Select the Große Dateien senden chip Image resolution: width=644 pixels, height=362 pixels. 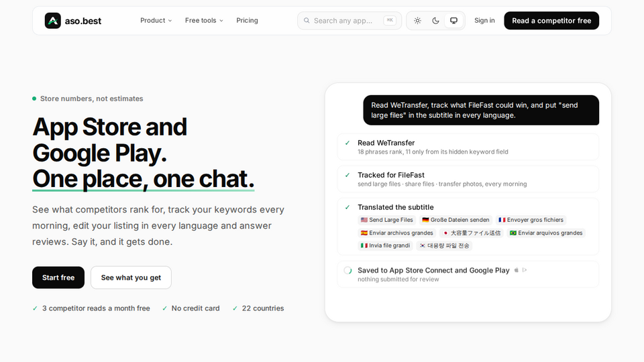coord(456,220)
